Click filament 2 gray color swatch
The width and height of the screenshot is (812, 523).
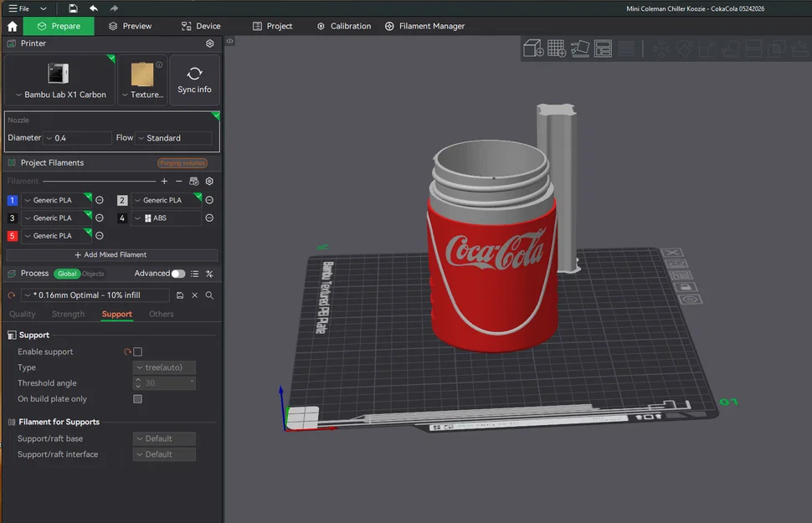tap(122, 200)
